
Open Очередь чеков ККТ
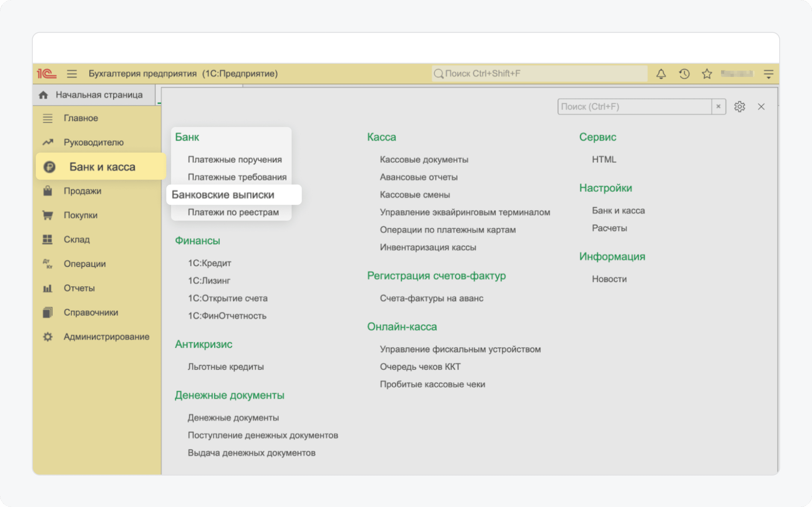click(x=420, y=367)
